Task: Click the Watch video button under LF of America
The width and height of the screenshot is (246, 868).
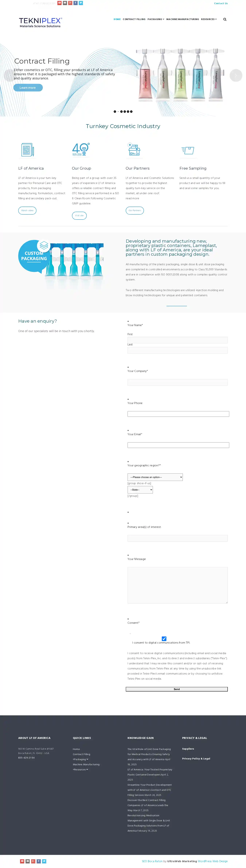Action: (27, 211)
